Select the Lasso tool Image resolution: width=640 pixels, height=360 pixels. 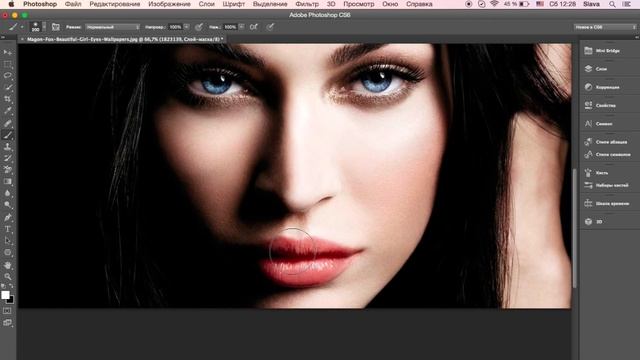(x=7, y=76)
